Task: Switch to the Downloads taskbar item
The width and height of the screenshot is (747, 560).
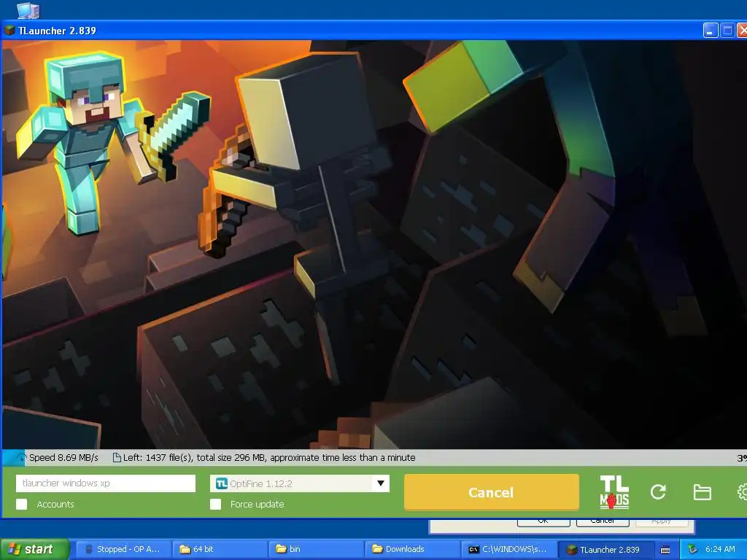Action: click(x=413, y=549)
